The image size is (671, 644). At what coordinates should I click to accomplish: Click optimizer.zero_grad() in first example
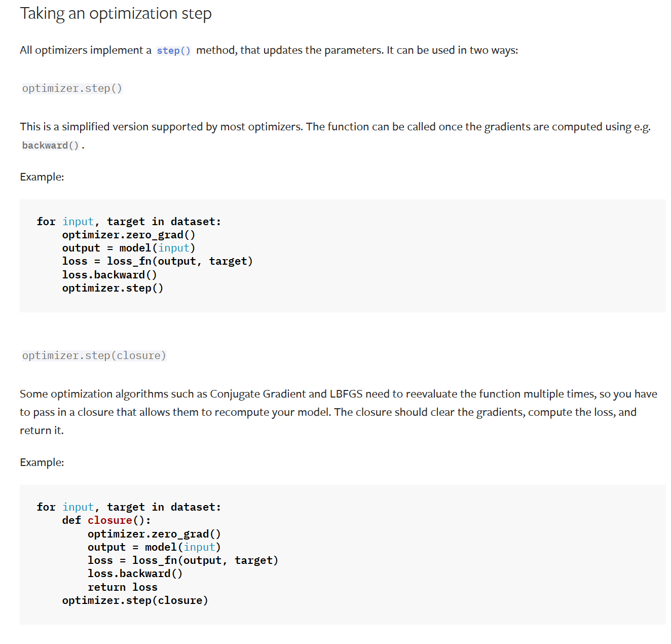(129, 235)
